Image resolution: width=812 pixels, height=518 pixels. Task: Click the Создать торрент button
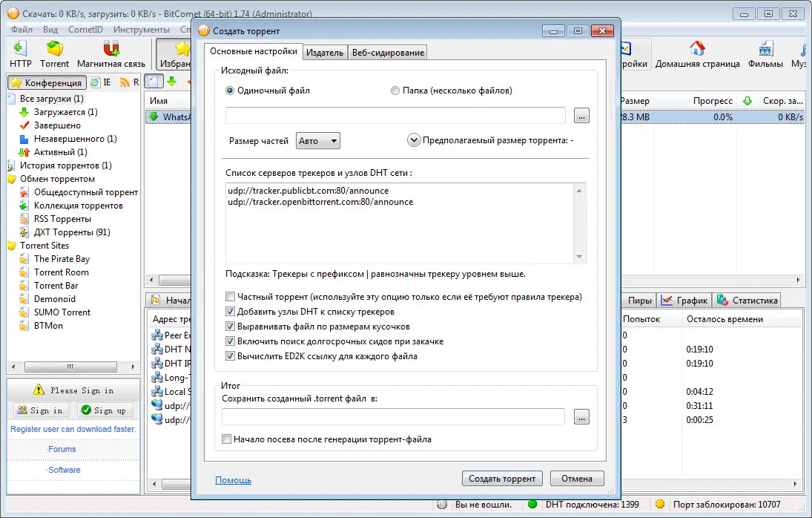pyautogui.click(x=502, y=479)
